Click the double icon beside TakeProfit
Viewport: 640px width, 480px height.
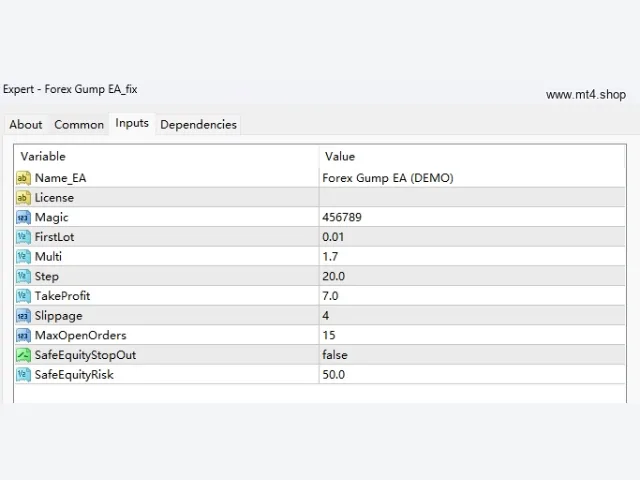(x=23, y=296)
